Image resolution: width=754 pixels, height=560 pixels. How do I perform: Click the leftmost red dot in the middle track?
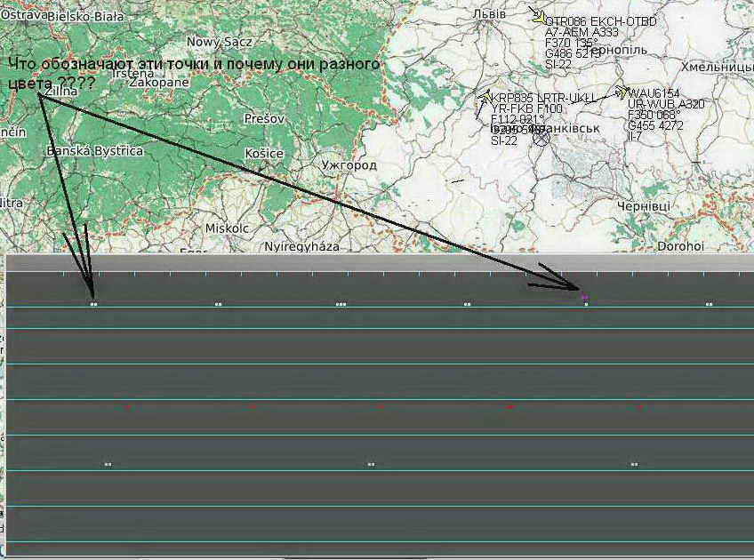coord(128,406)
